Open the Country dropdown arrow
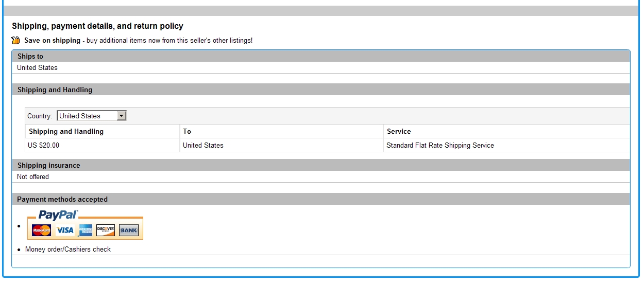 tap(121, 116)
